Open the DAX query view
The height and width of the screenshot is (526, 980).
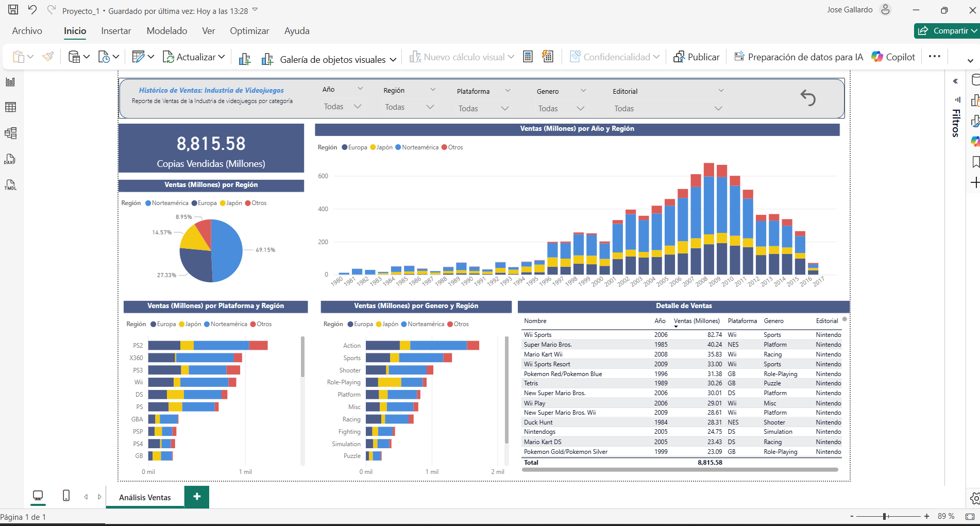pyautogui.click(x=10, y=159)
